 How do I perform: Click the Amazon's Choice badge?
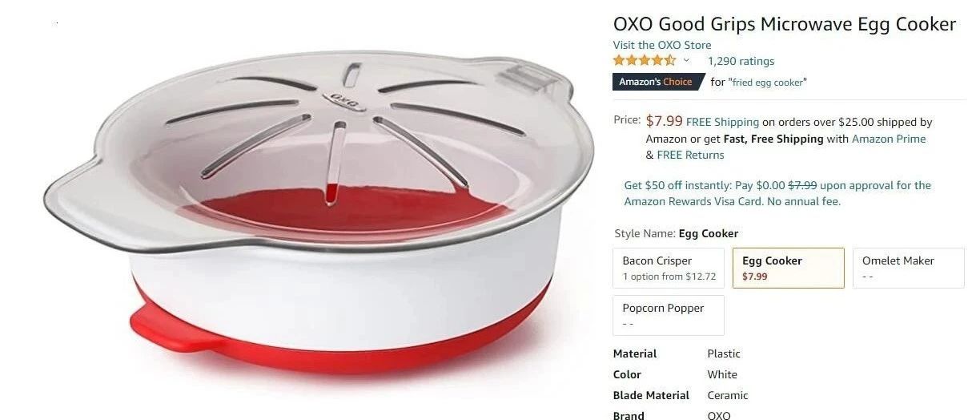point(657,82)
